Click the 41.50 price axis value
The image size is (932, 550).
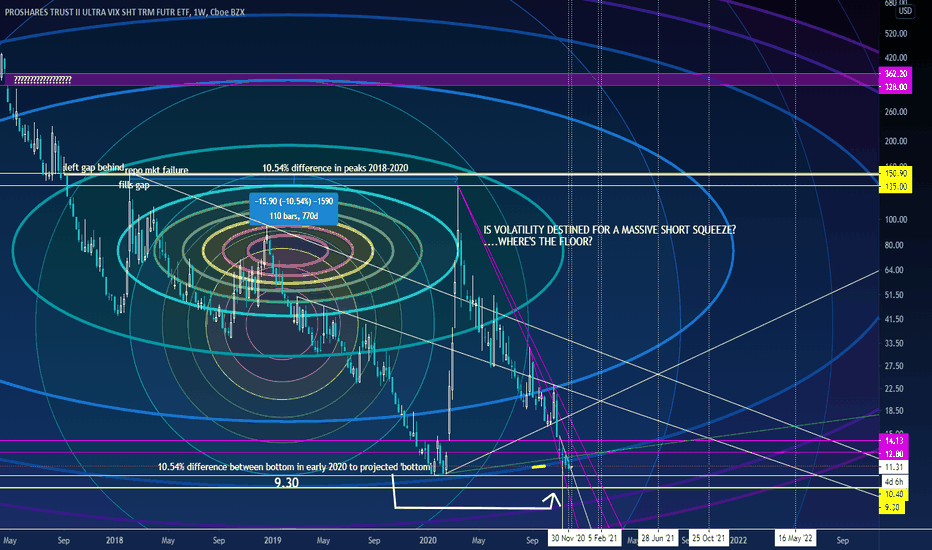pos(894,319)
